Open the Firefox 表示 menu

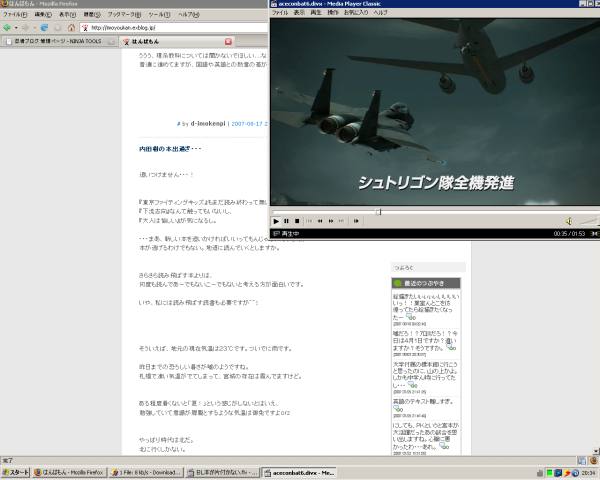point(67,15)
